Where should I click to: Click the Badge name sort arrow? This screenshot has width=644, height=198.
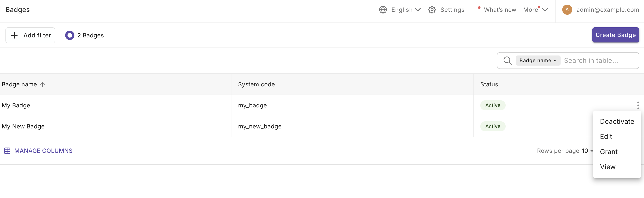point(43,84)
